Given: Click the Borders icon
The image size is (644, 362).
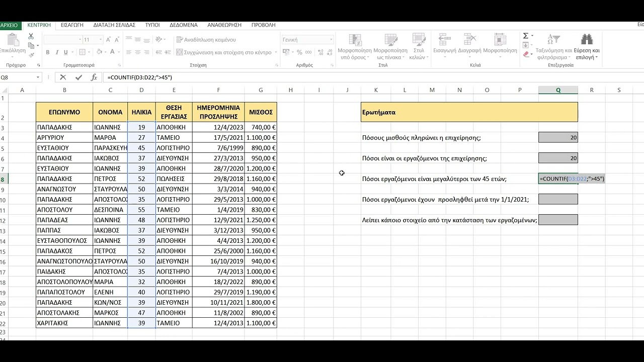Looking at the screenshot, I should (x=82, y=52).
